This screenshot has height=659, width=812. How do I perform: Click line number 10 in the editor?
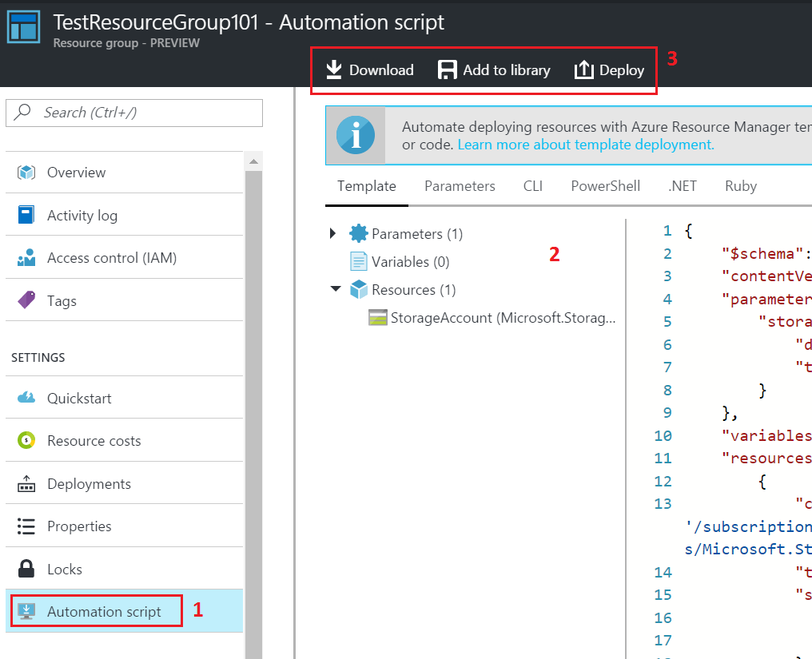pos(663,436)
